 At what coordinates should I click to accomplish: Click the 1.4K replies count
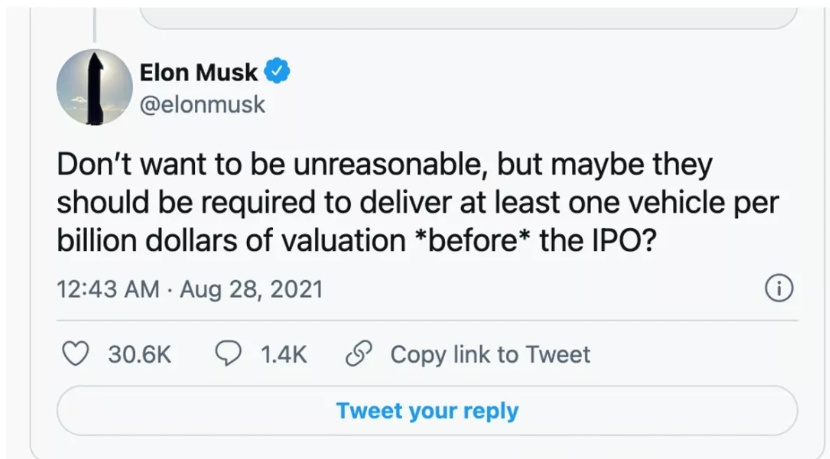(x=283, y=354)
